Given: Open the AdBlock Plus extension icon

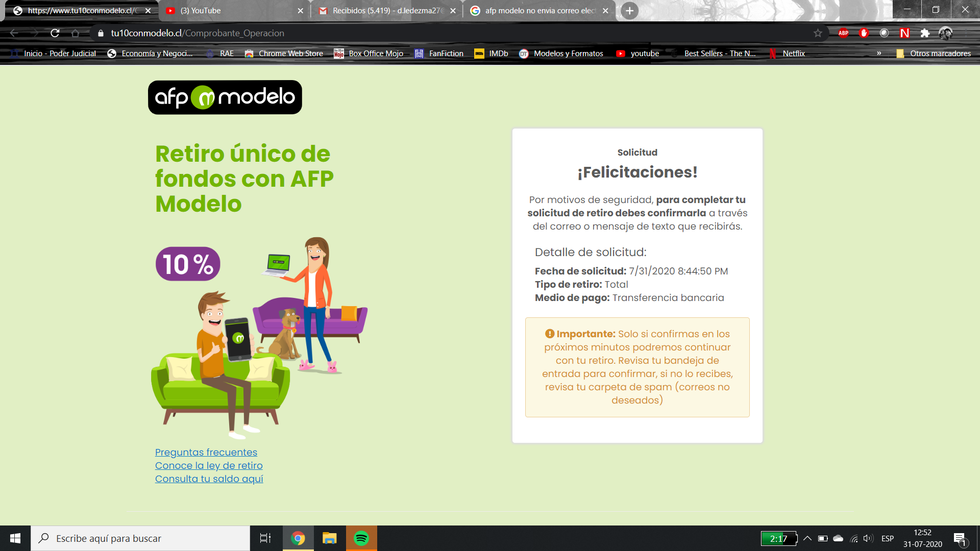Looking at the screenshot, I should click(x=843, y=33).
